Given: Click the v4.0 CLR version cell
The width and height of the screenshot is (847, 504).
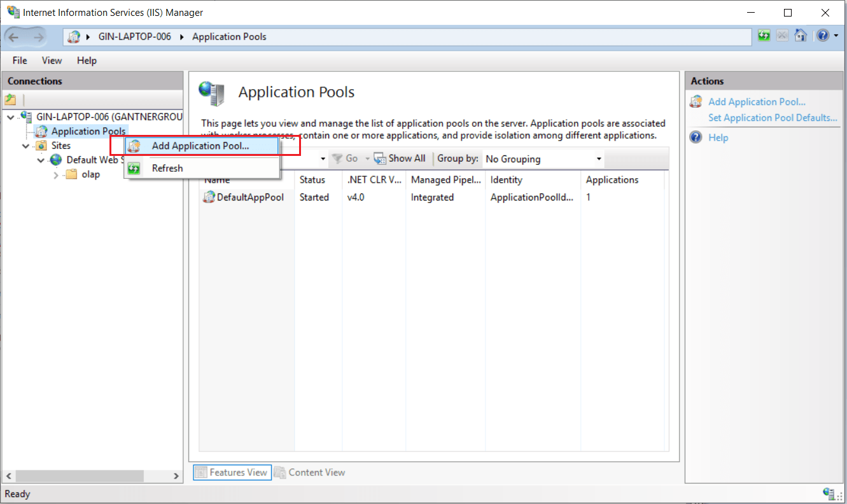Looking at the screenshot, I should click(356, 197).
